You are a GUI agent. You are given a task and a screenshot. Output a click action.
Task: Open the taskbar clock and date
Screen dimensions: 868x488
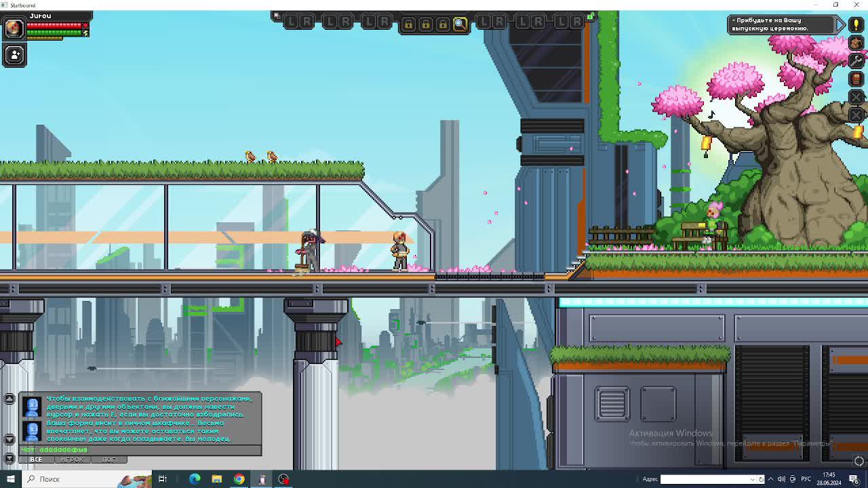tap(829, 479)
